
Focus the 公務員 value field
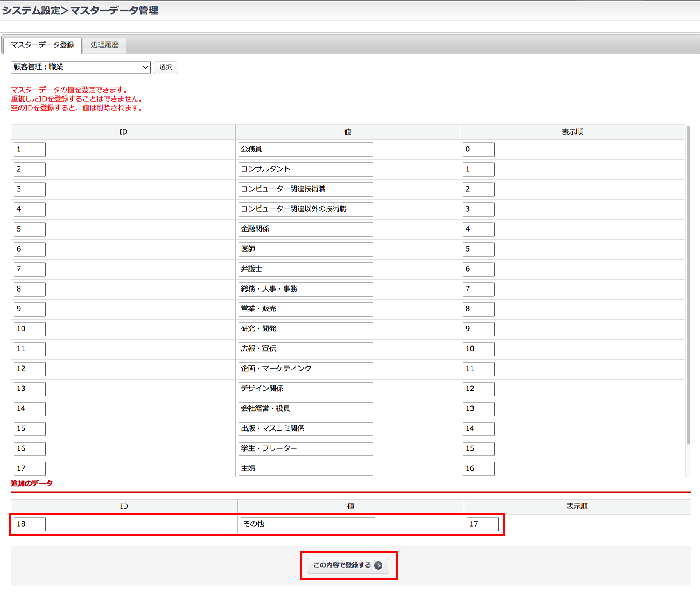(305, 149)
